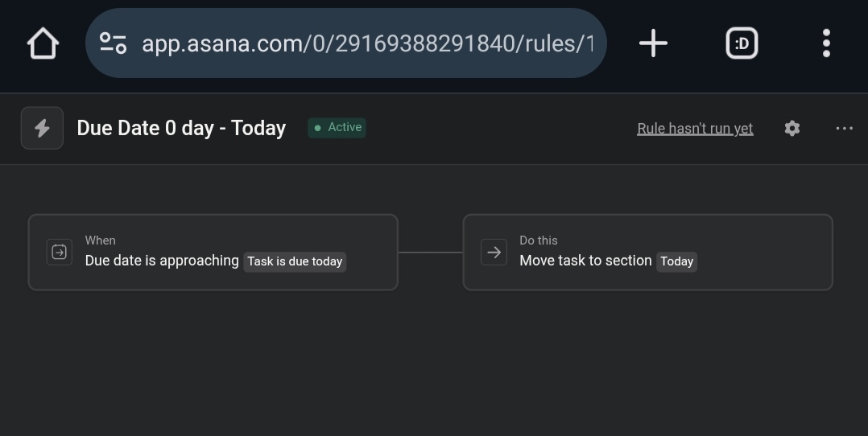Open a new tab with plus icon

[653, 43]
